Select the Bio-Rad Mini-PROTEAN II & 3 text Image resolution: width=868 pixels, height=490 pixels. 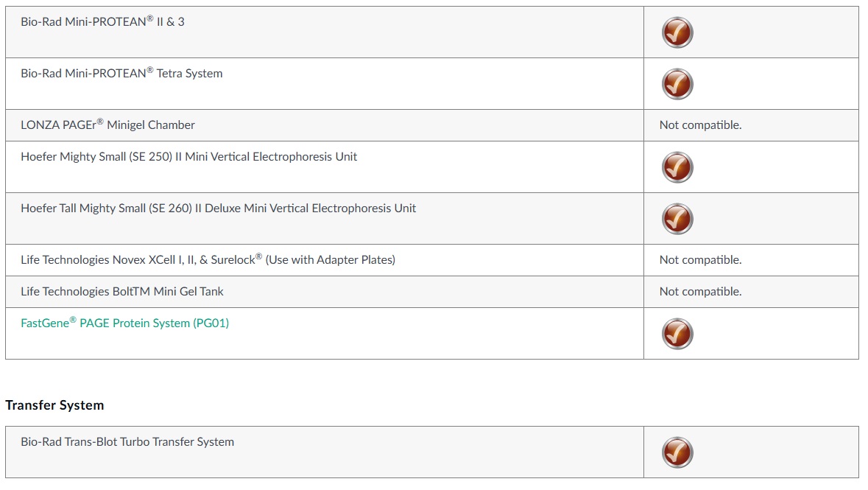coord(102,22)
